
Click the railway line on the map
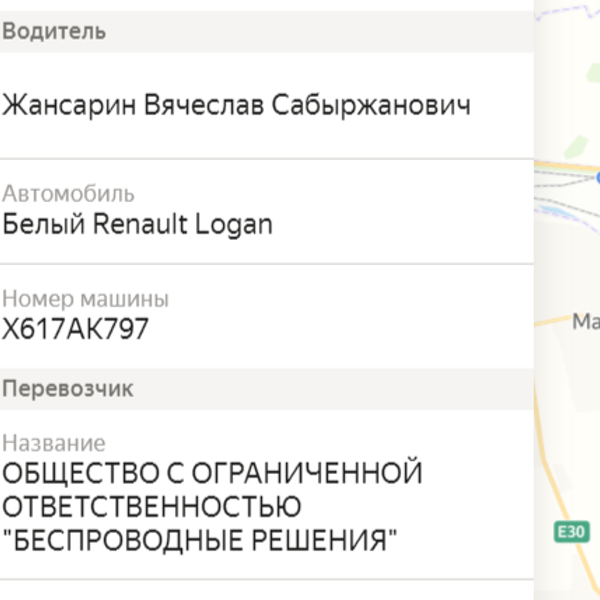click(562, 179)
